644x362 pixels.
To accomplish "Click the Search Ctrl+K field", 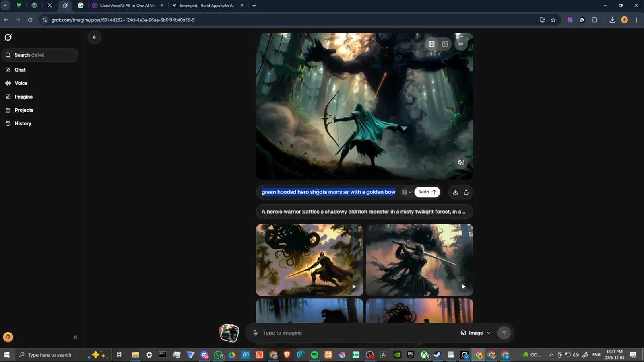I will [40, 55].
